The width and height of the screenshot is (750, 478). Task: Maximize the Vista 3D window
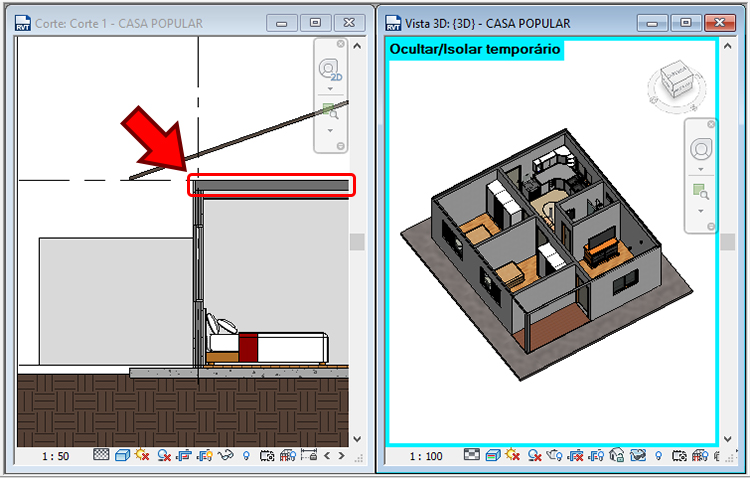tap(686, 22)
